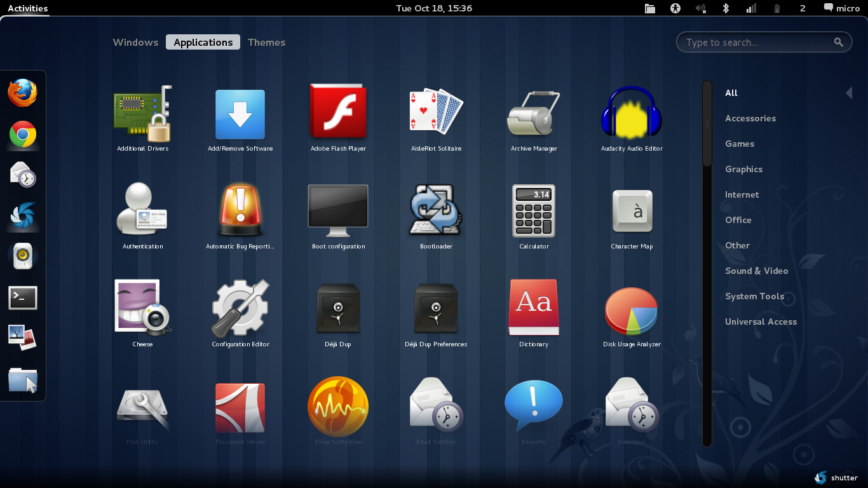Click the Activities button

28,8
